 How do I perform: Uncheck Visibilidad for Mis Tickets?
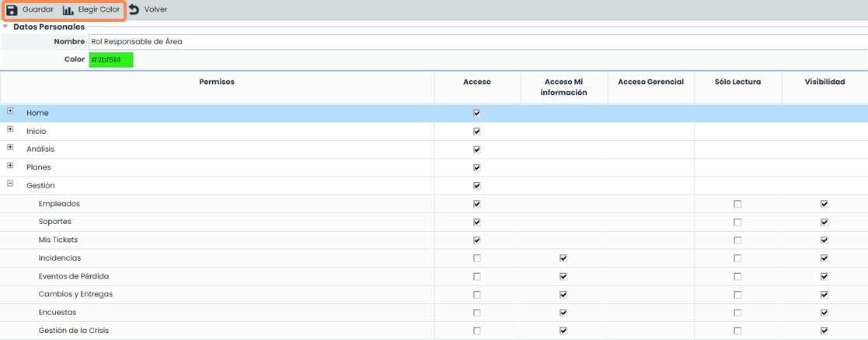824,240
